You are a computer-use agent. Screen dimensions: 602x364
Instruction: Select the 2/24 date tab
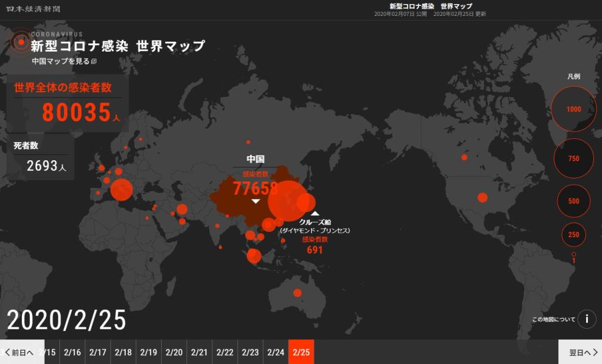pos(276,352)
